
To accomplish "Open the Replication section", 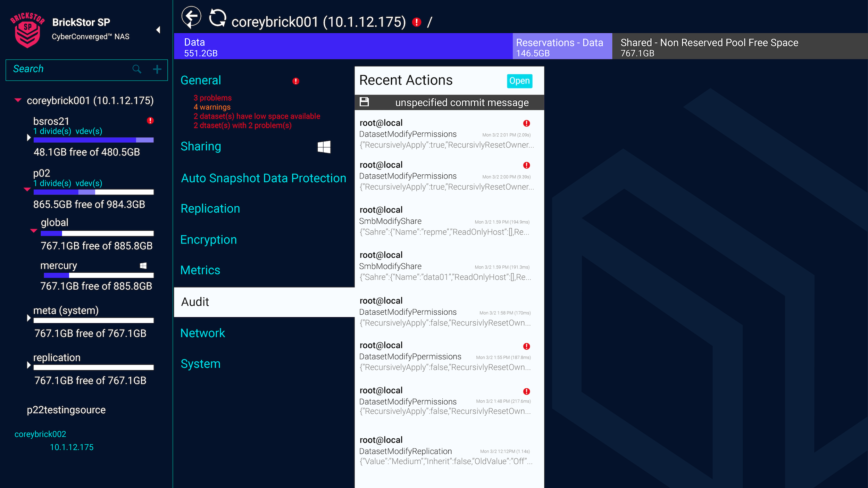I will click(210, 209).
